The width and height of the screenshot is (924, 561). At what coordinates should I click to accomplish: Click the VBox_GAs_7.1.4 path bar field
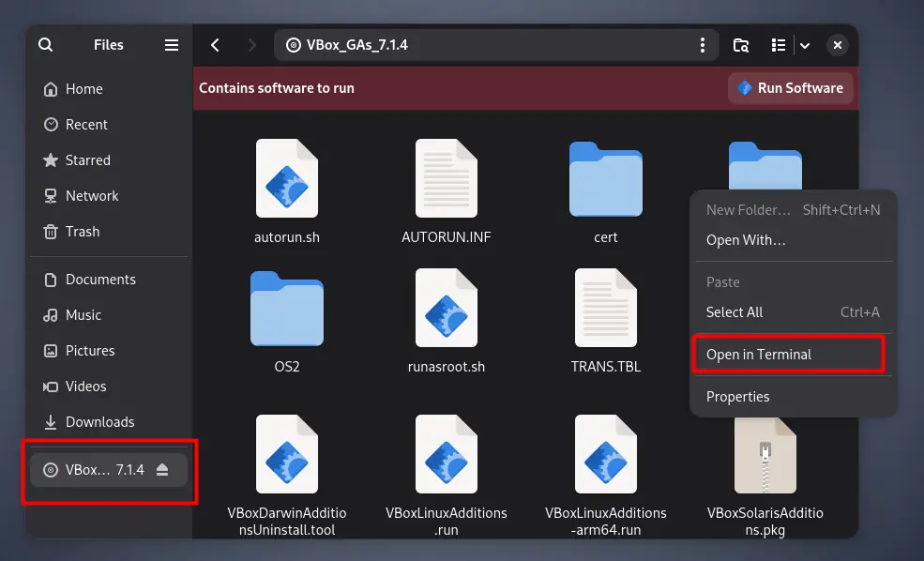click(488, 45)
